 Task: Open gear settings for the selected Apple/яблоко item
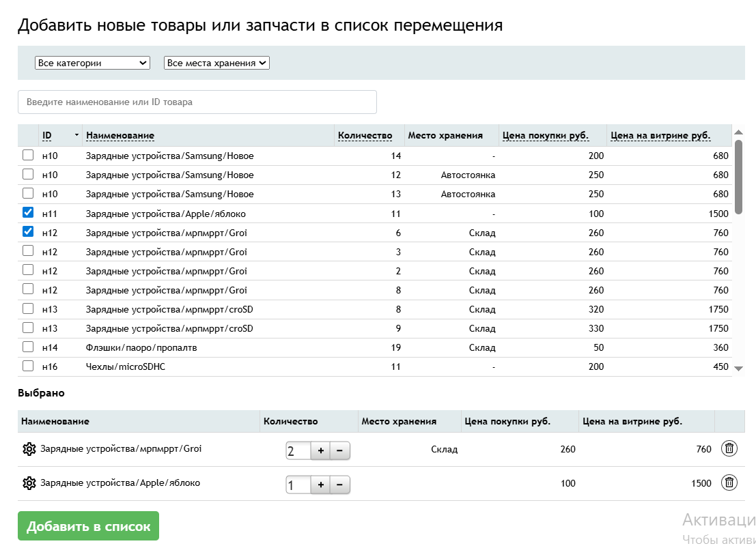point(29,483)
